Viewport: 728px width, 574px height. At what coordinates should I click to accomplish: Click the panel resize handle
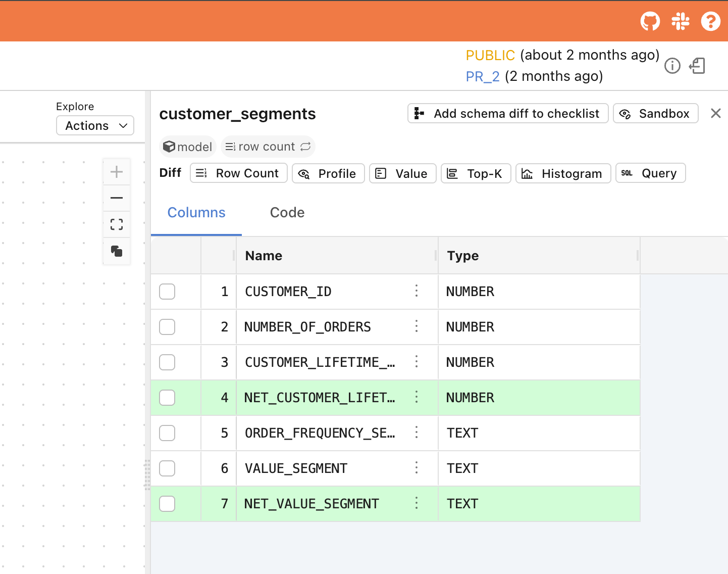(x=147, y=475)
